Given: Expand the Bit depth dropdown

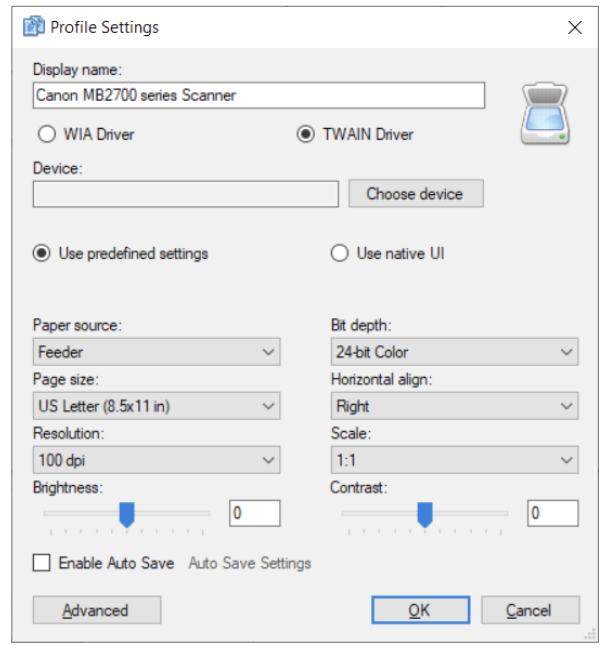Looking at the screenshot, I should [454, 352].
